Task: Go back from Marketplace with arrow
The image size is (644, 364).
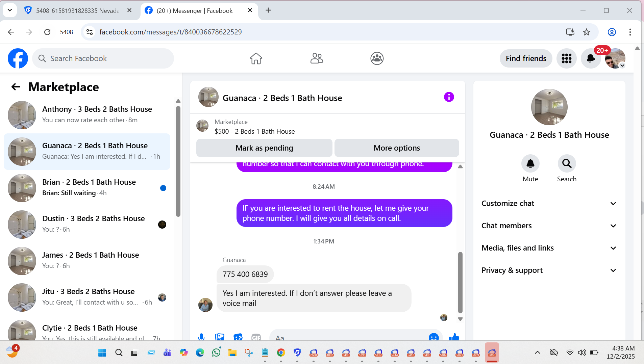Action: pyautogui.click(x=16, y=87)
